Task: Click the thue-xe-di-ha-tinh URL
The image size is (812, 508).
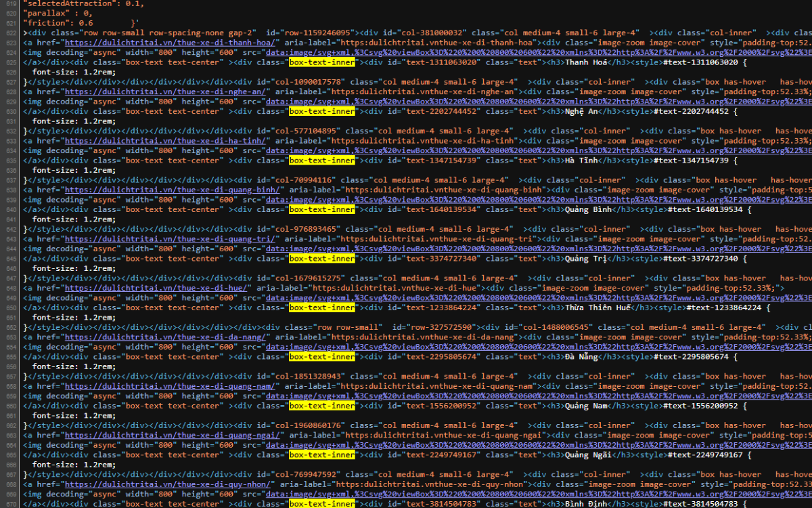Action: [165, 141]
